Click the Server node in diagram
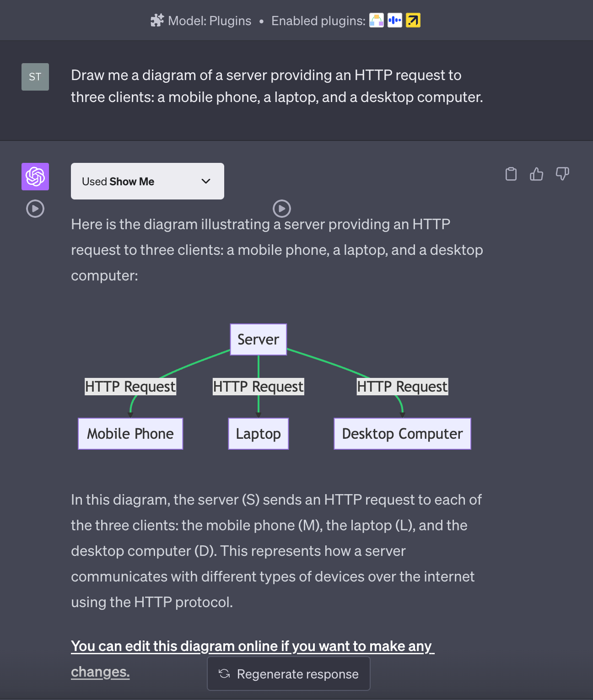The image size is (593, 700). point(259,339)
